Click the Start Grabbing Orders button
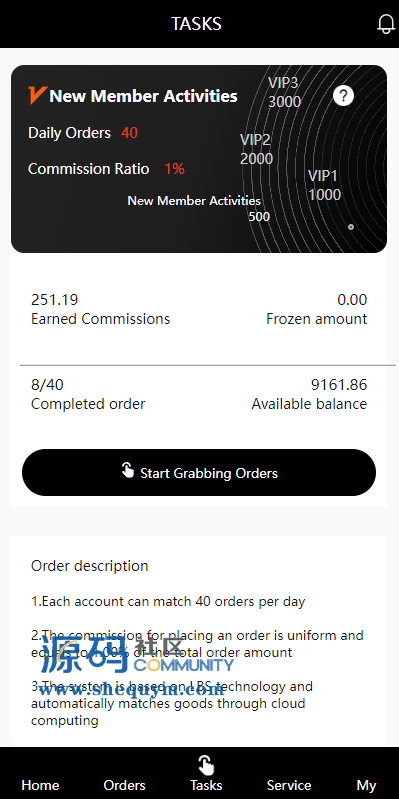The image size is (399, 799). click(199, 472)
